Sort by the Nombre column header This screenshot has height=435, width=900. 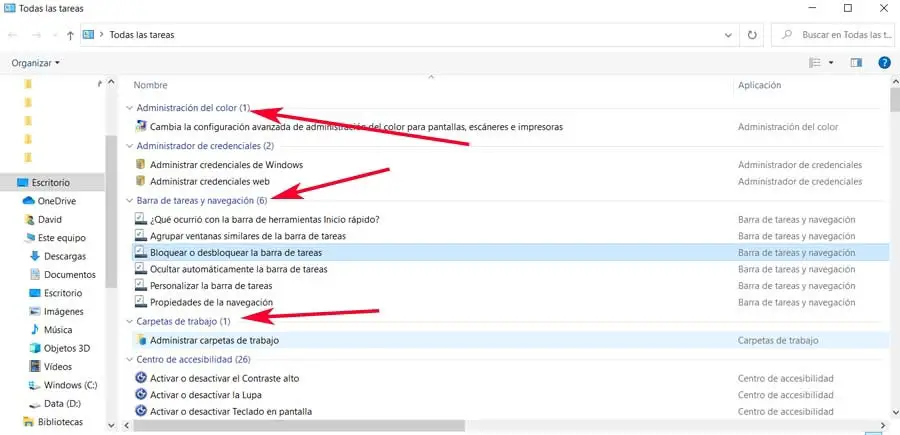click(150, 85)
